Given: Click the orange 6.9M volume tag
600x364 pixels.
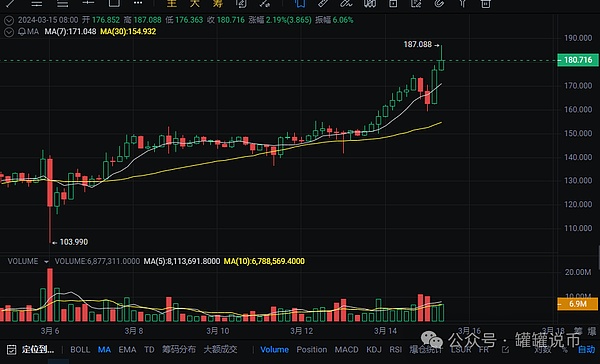Looking at the screenshot, I should (577, 304).
